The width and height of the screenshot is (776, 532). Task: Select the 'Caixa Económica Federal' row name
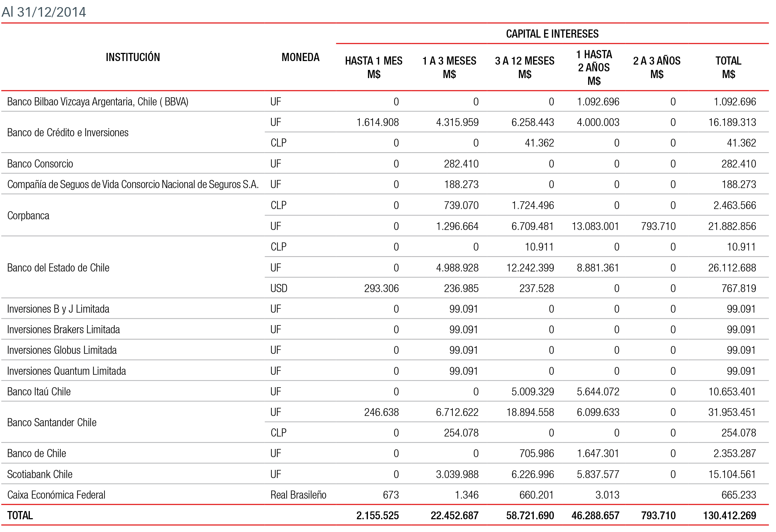pos(56,495)
